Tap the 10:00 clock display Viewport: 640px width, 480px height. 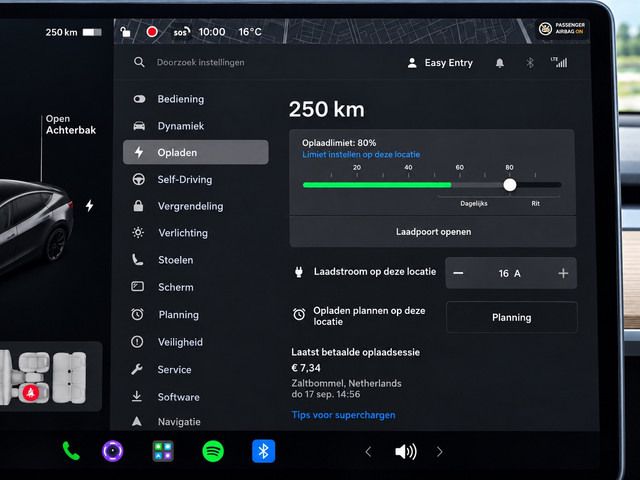click(212, 32)
